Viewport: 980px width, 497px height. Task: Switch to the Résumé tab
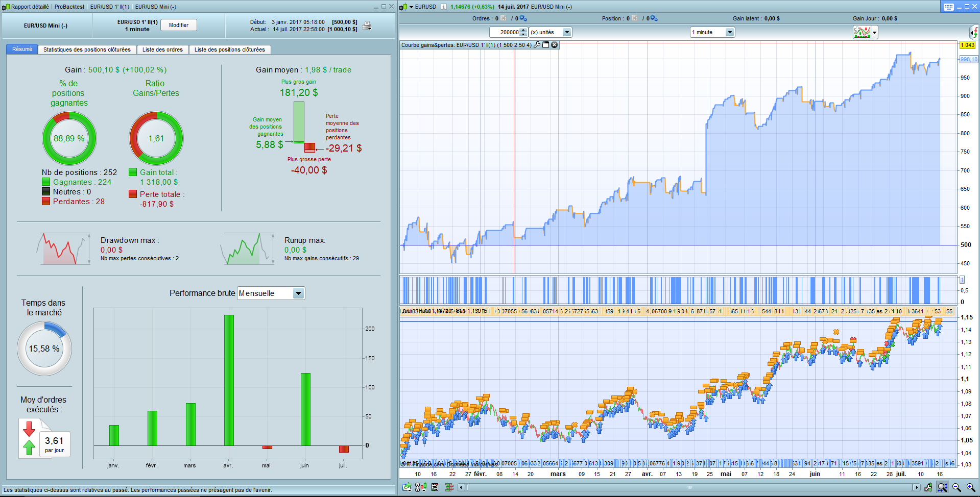coord(22,49)
